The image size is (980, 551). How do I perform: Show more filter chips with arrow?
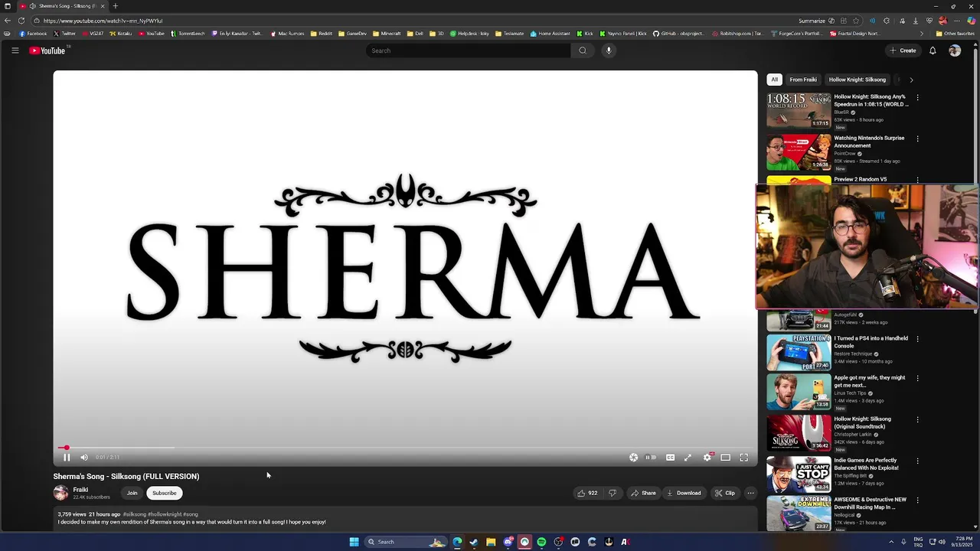[x=911, y=80]
